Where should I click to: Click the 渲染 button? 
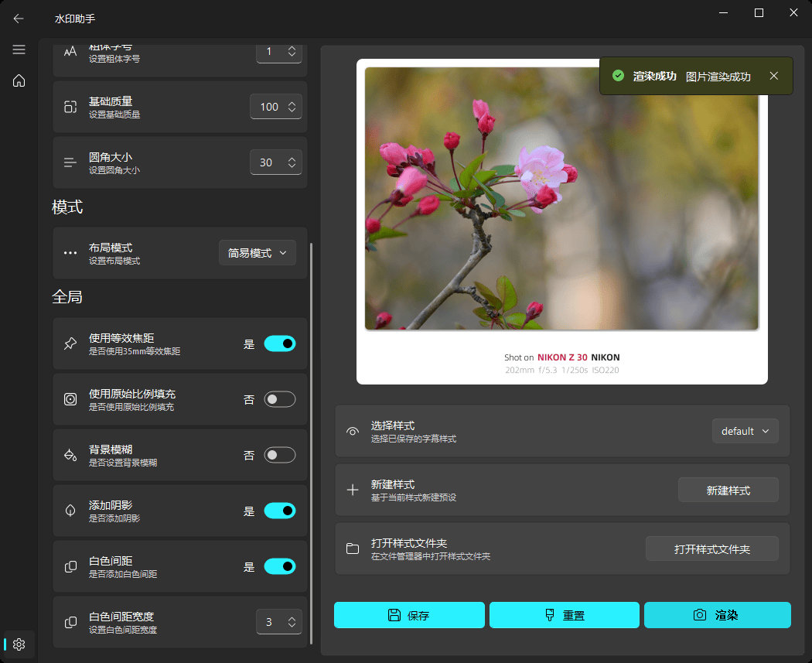[717, 615]
